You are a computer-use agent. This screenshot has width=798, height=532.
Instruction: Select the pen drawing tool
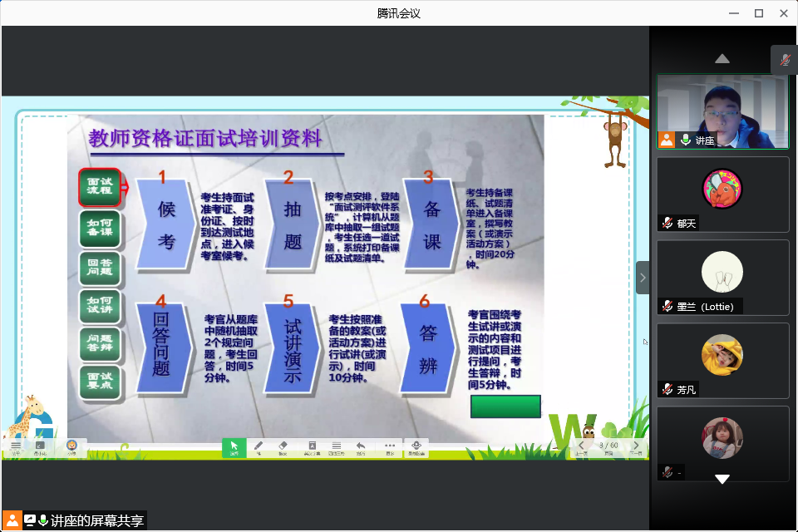pos(259,447)
